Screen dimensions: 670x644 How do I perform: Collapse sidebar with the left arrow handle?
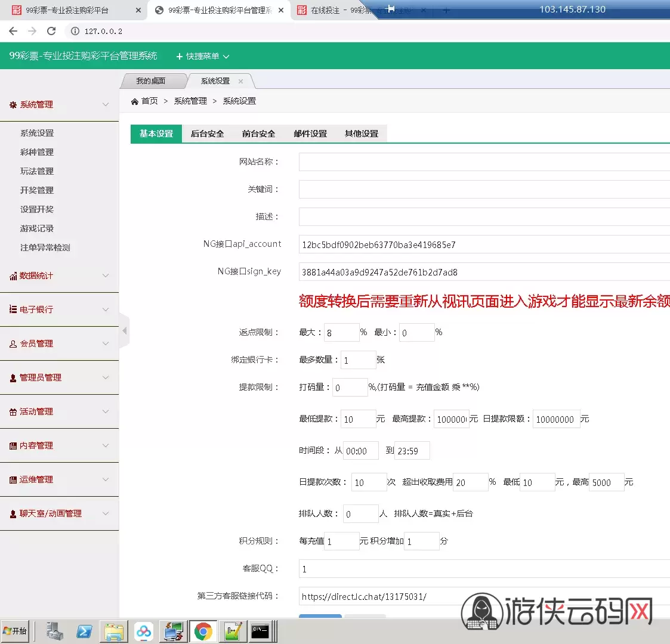coord(124,330)
